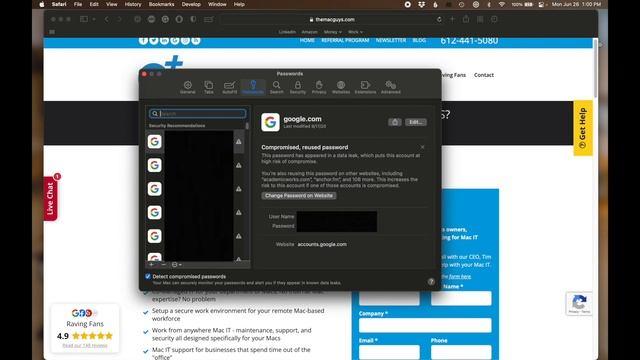Open the Money bookmarks folder dropdown
The height and width of the screenshot is (360, 640).
333,32
